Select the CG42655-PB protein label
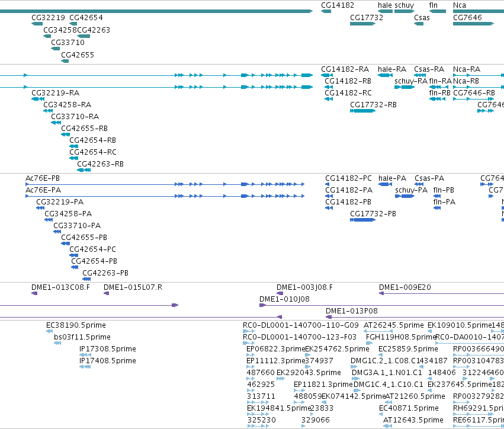The image size is (504, 429). click(84, 238)
